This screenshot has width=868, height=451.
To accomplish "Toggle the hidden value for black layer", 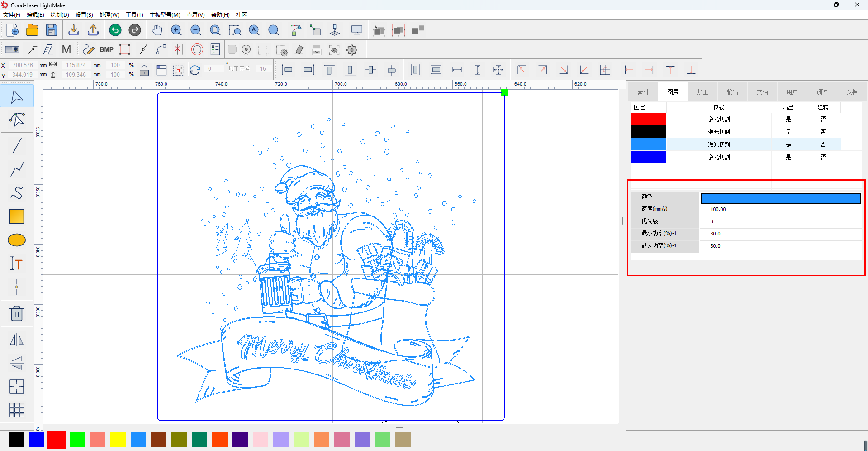I will 823,132.
